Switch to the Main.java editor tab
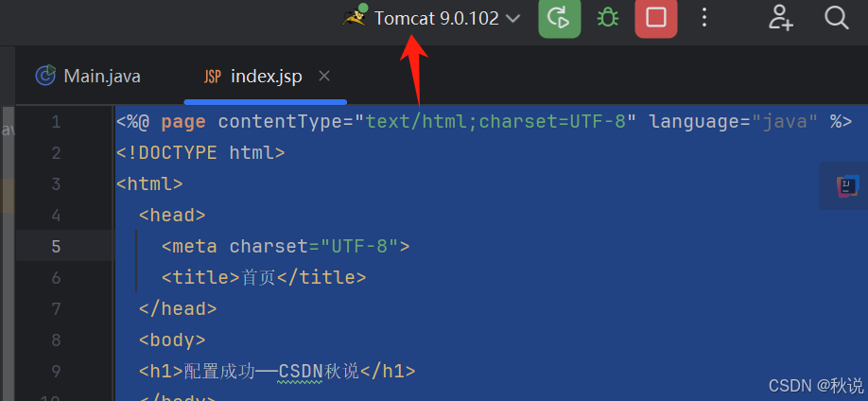The width and height of the screenshot is (868, 401). coord(89,76)
